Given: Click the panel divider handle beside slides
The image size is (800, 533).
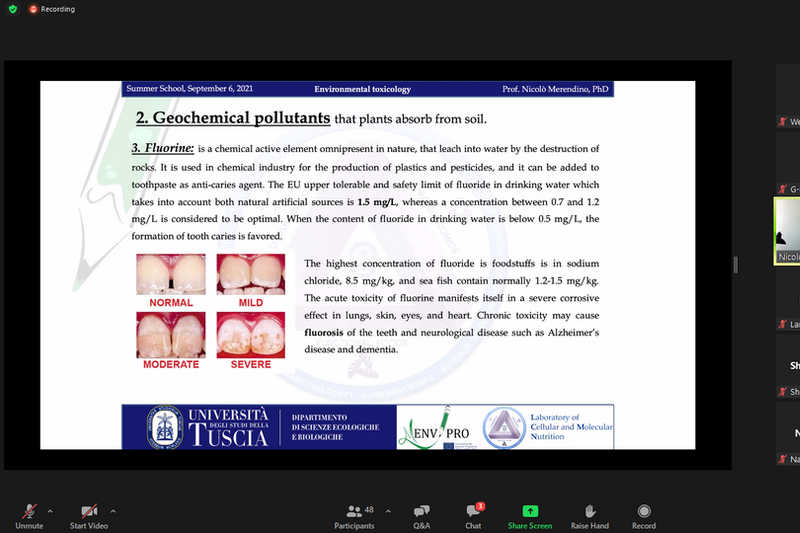Looking at the screenshot, I should [735, 265].
